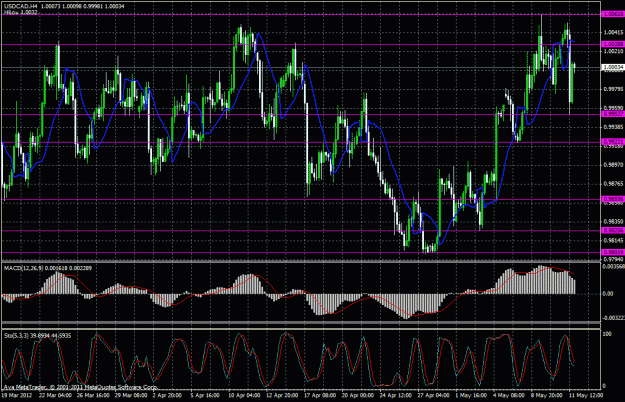The image size is (625, 402).
Task: Click the 0.99527 magenta price level tag
Action: 613,114
